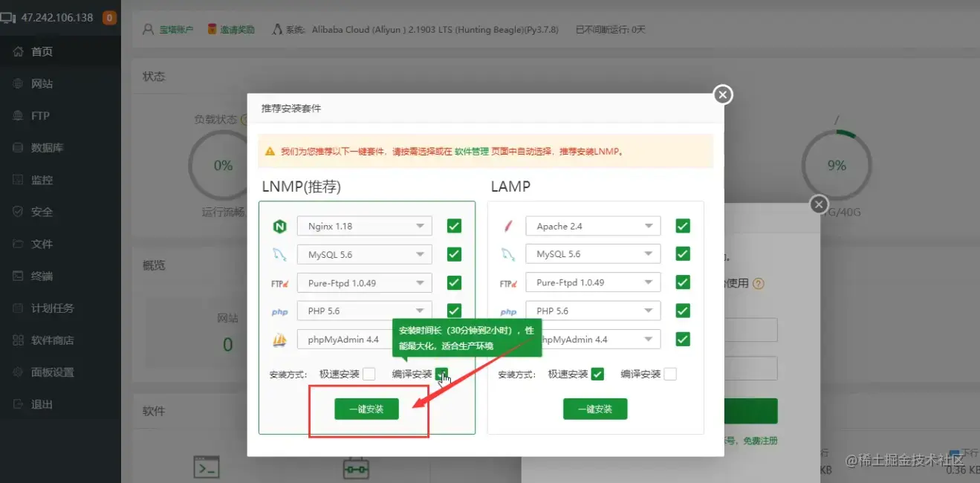Click the question mark help icon
Viewport: 980px width, 483px height.
[x=759, y=283]
